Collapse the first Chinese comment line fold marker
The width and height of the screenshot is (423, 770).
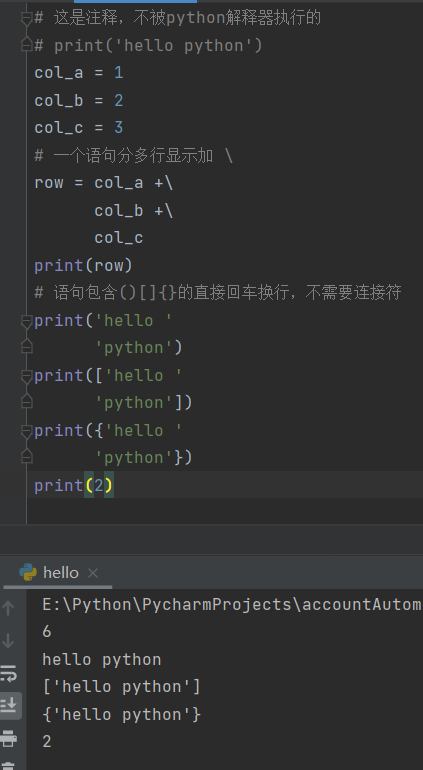click(x=27, y=19)
